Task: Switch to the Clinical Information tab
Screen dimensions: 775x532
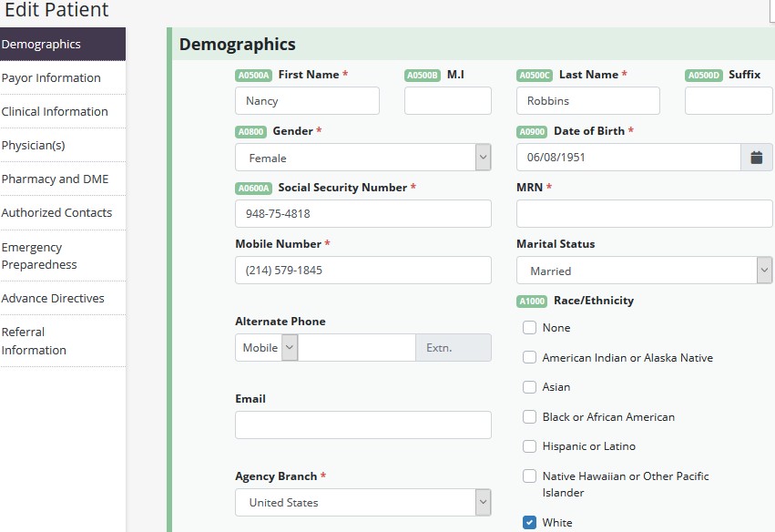Action: (55, 111)
